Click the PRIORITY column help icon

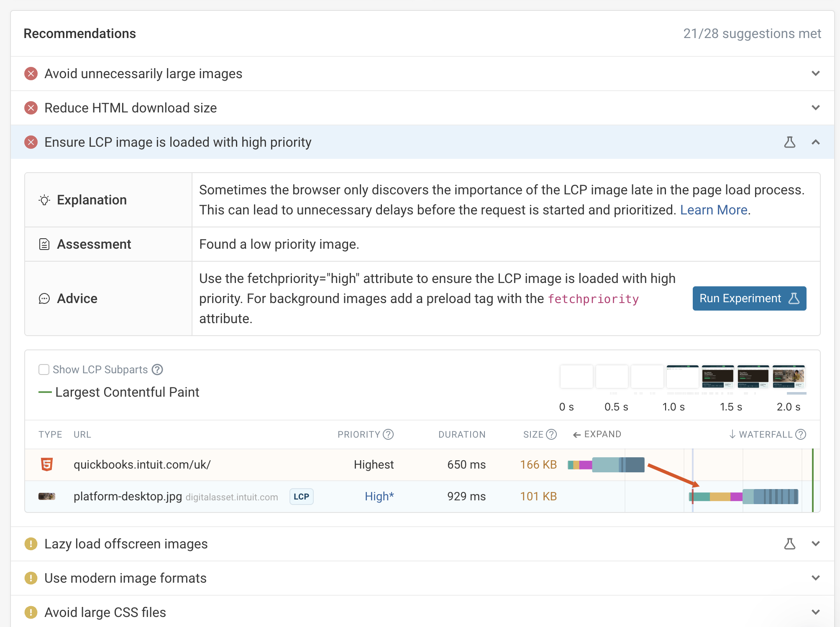pyautogui.click(x=388, y=434)
